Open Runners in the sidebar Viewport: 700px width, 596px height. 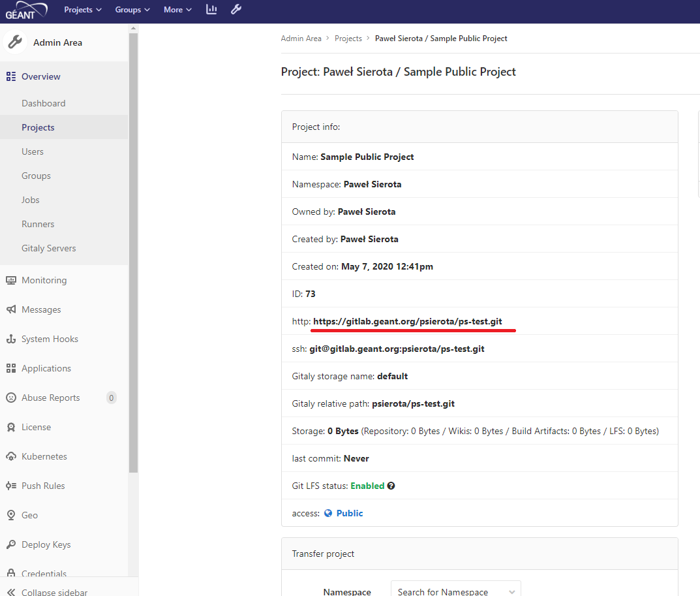(38, 224)
